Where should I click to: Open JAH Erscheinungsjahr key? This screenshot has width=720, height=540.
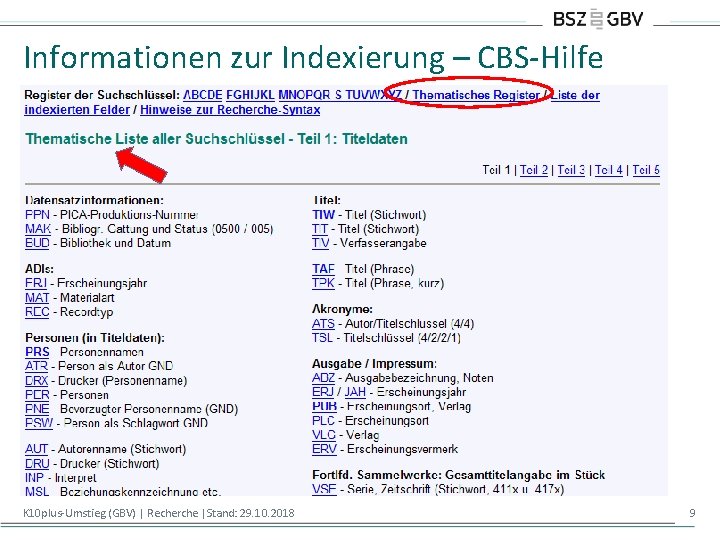(x=355, y=392)
